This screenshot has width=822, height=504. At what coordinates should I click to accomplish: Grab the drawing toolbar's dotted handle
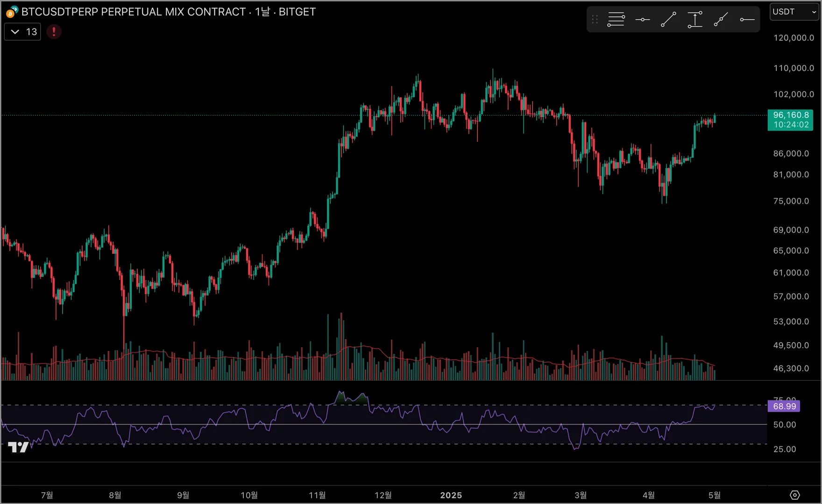coord(595,20)
